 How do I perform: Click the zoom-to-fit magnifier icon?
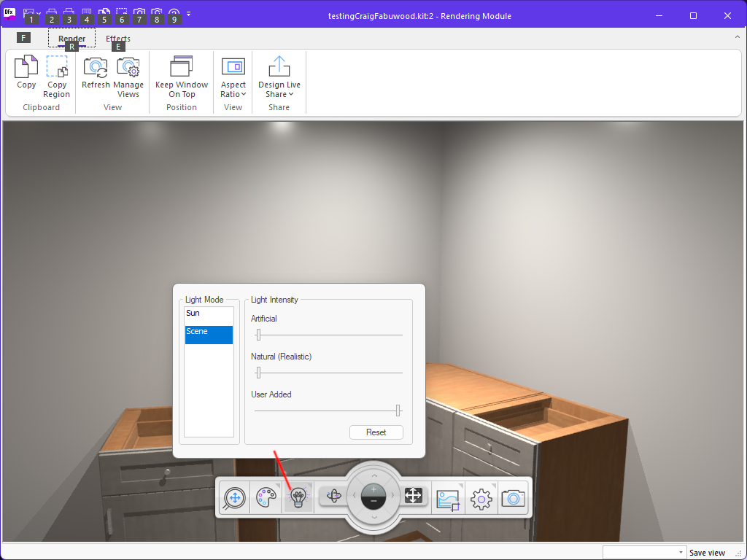tap(234, 498)
